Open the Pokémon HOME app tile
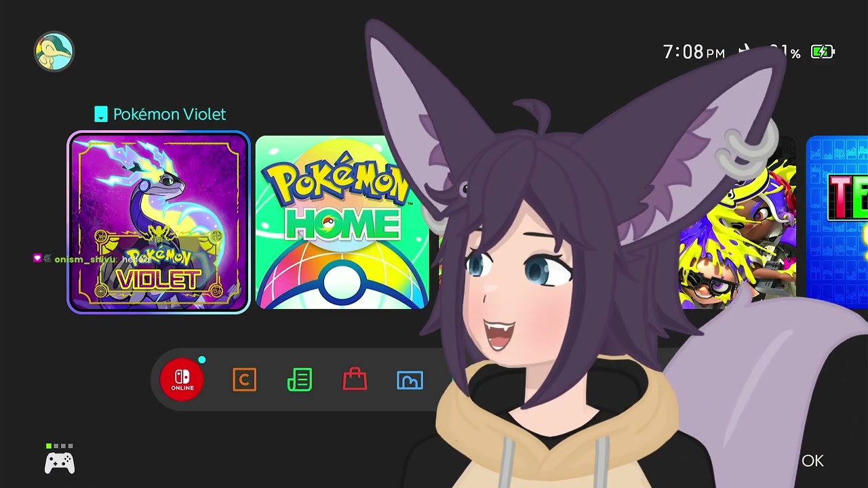Screen dimensions: 868x488 tap(341, 222)
